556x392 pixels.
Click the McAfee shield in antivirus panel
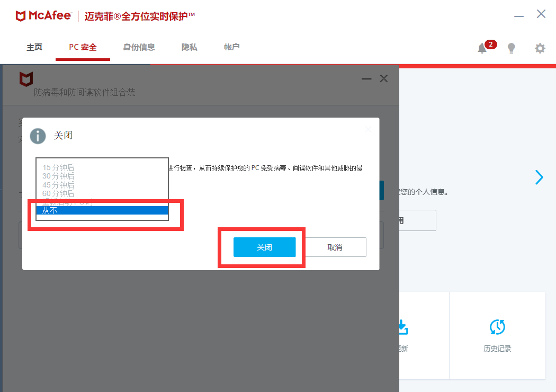[26, 79]
